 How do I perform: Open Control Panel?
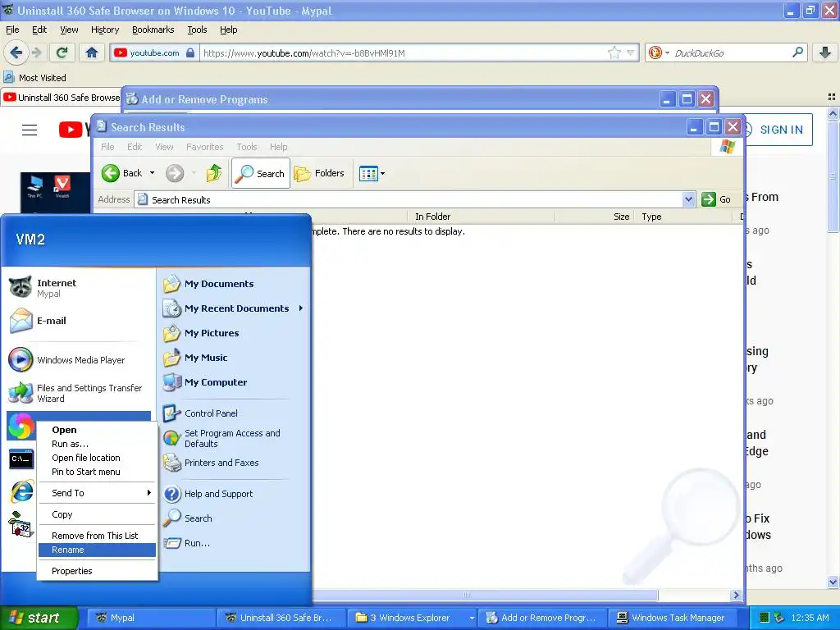coord(234,413)
